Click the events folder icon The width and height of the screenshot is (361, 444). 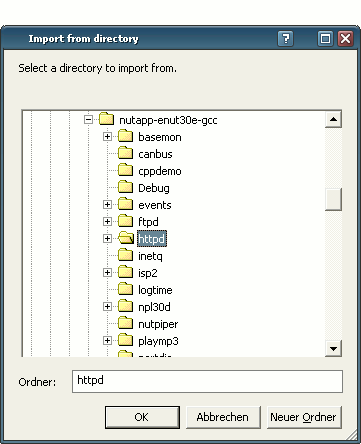point(126,204)
